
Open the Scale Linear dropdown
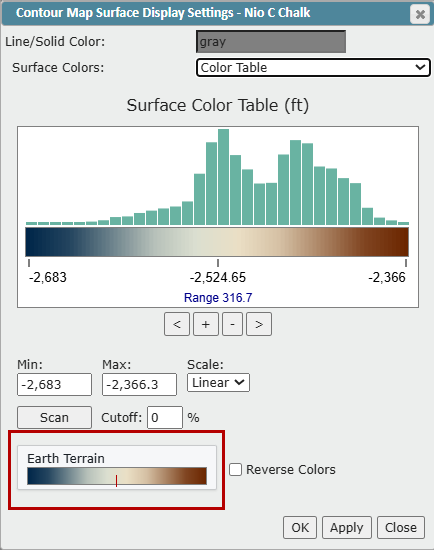218,382
